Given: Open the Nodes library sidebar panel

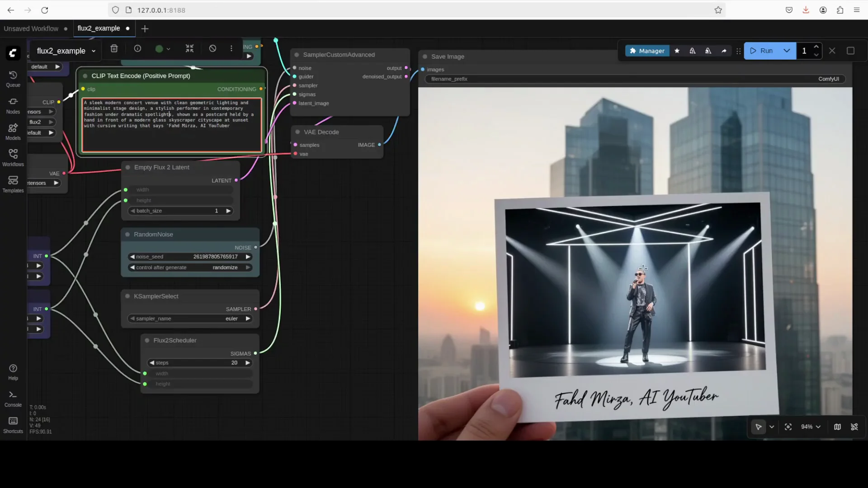Looking at the screenshot, I should pyautogui.click(x=13, y=105).
